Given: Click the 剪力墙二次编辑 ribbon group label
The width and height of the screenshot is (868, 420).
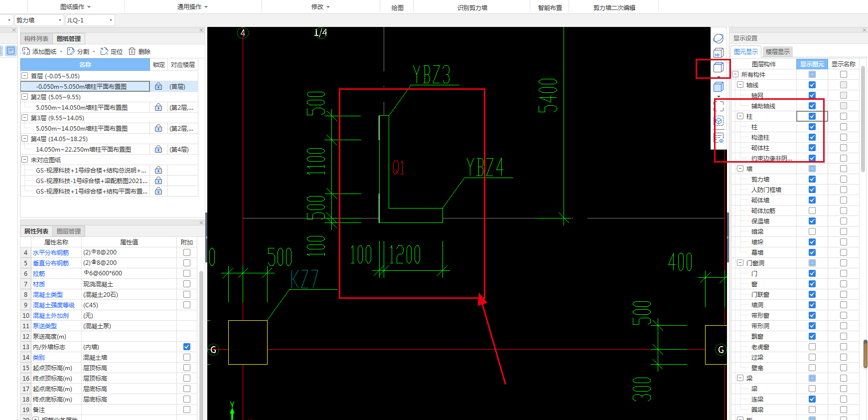Looking at the screenshot, I should click(614, 7).
